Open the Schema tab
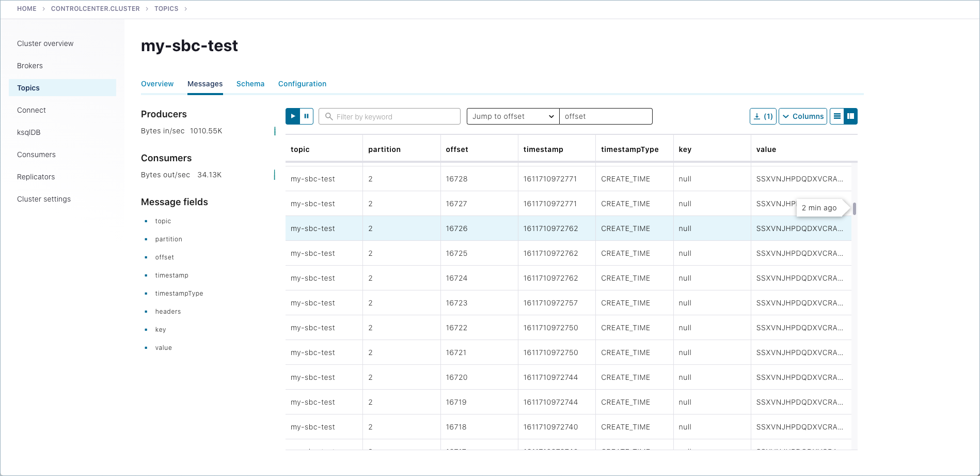Screen dimensions: 980x476 250,84
